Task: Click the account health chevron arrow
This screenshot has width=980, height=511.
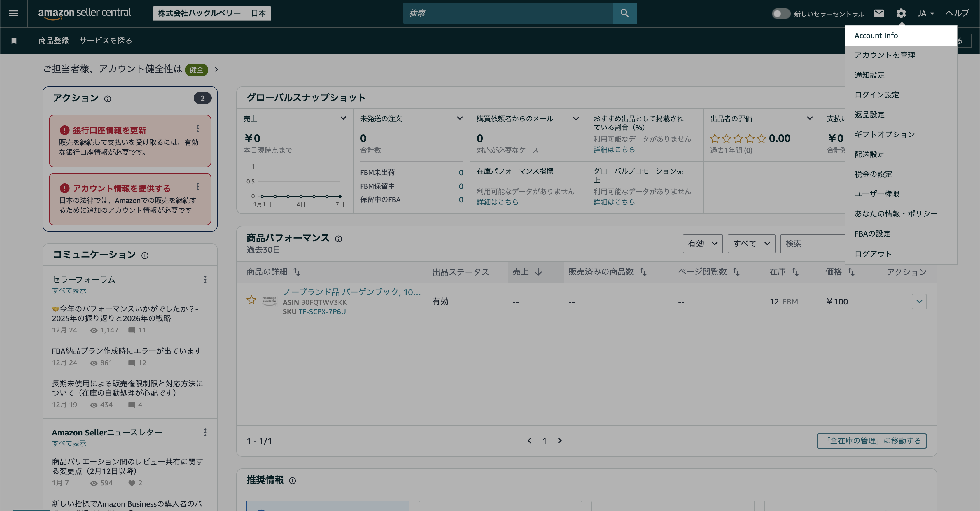Action: [x=216, y=69]
